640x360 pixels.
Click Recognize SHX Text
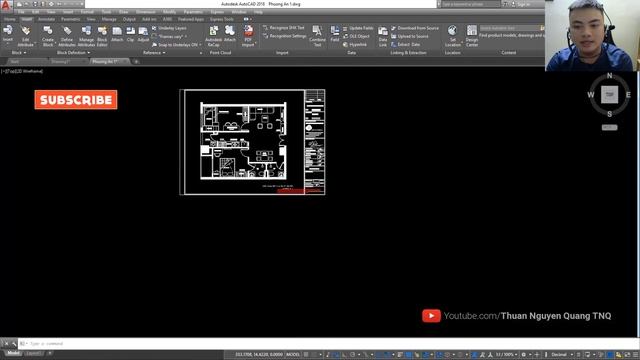[284, 28]
